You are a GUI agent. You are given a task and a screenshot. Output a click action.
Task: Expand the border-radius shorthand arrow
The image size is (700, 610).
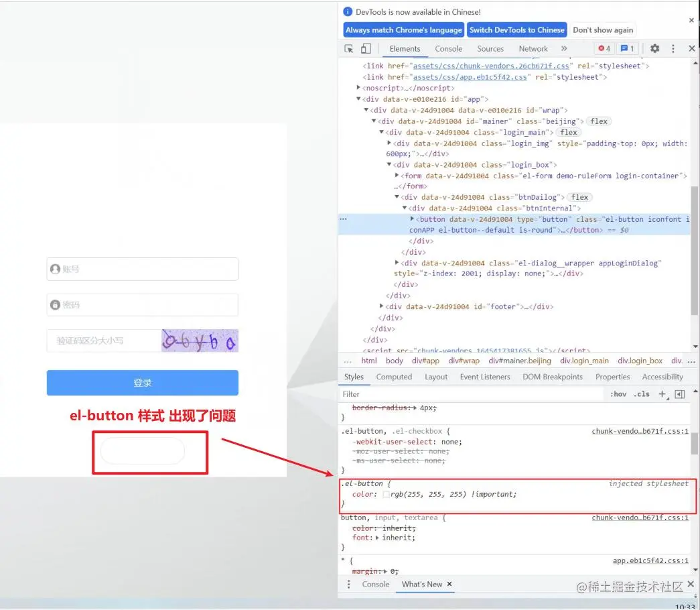tap(415, 408)
